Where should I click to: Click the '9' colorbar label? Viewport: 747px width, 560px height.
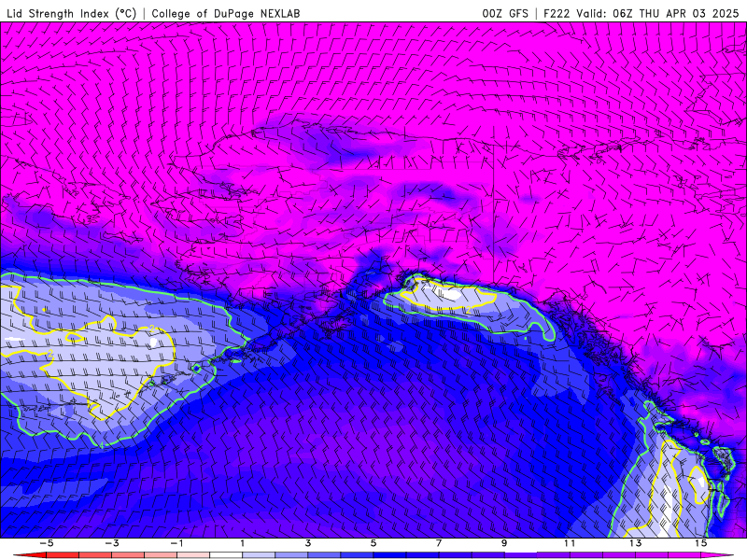click(x=504, y=543)
